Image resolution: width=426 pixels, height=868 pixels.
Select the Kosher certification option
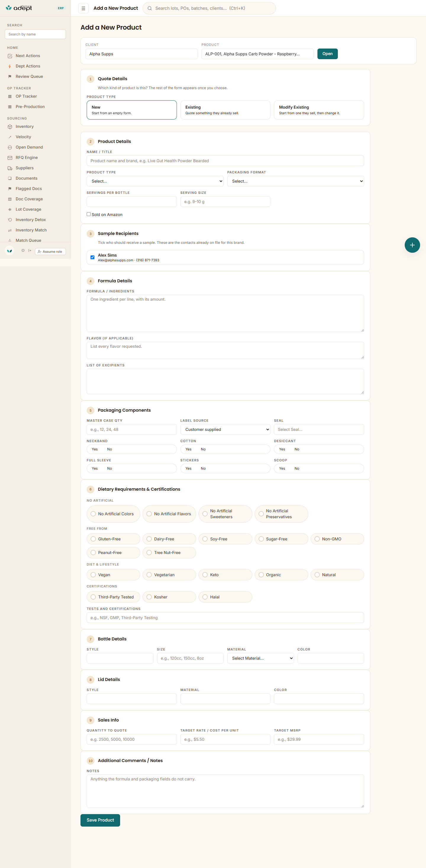tap(169, 597)
